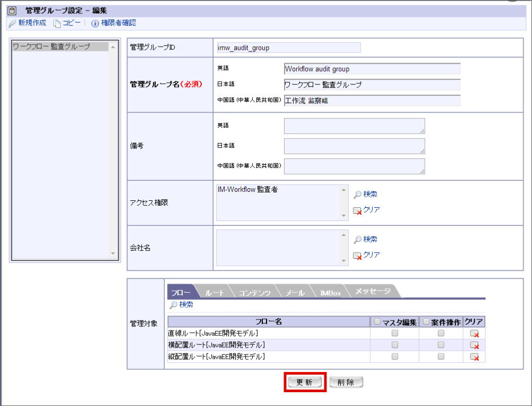This screenshot has height=406, width=532.
Task: Toggle the マスタ編集 header checkbox
Action: pyautogui.click(x=377, y=322)
